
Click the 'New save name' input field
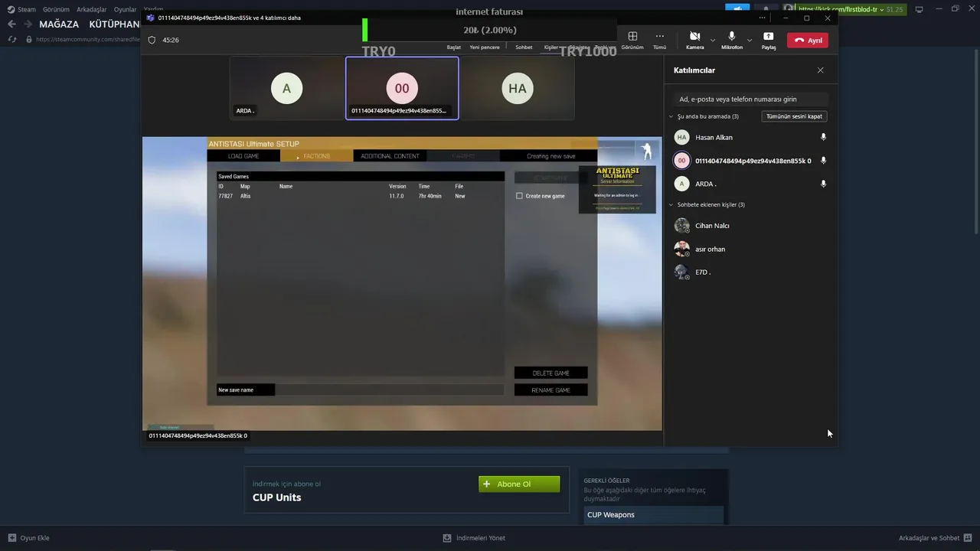[x=390, y=390]
